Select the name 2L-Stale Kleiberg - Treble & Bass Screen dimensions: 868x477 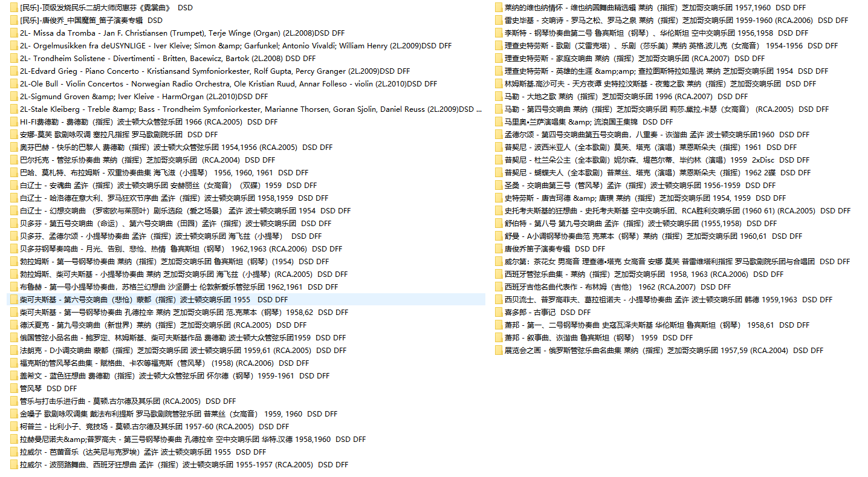tap(251, 109)
